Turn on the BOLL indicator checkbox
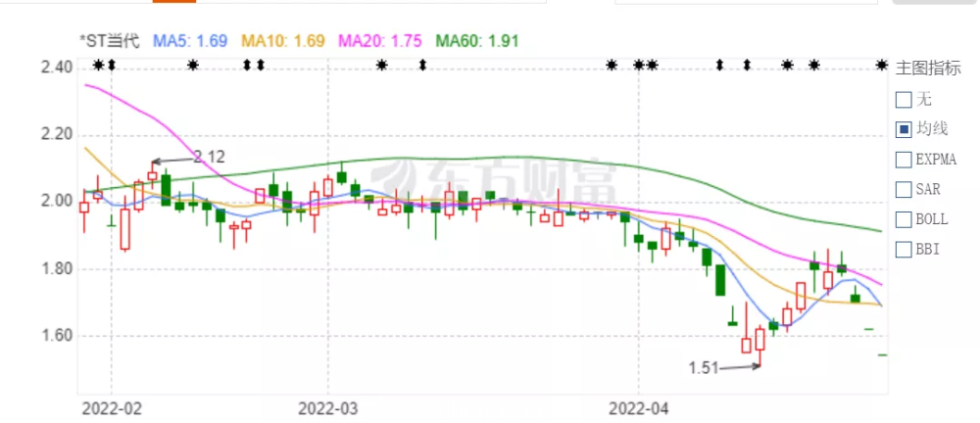 (904, 219)
